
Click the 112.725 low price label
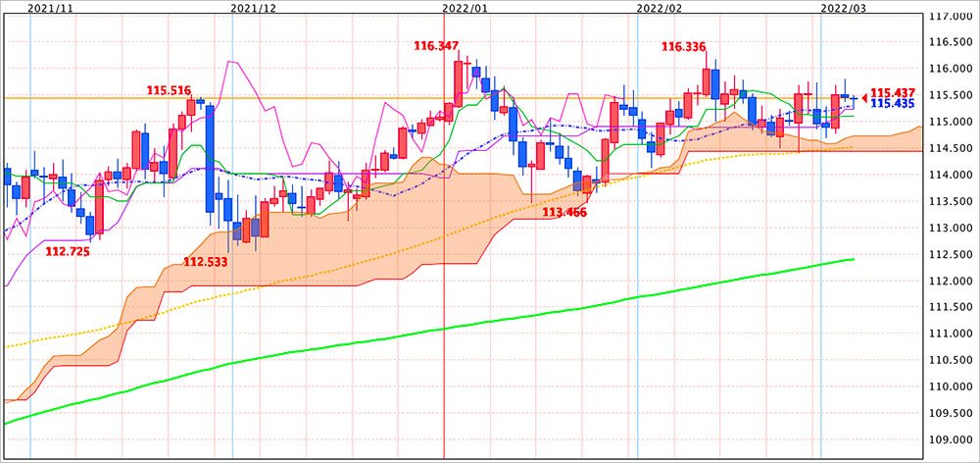[69, 251]
